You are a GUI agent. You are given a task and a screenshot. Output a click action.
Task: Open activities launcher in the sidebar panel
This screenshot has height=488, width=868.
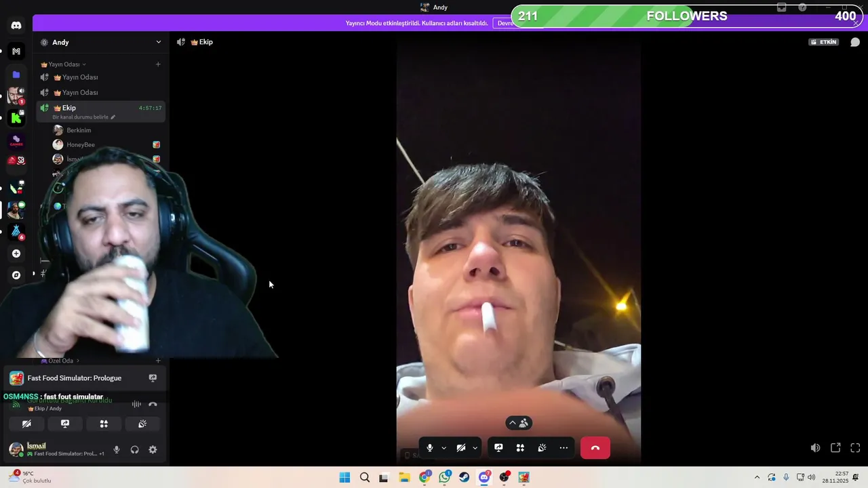[x=104, y=424]
